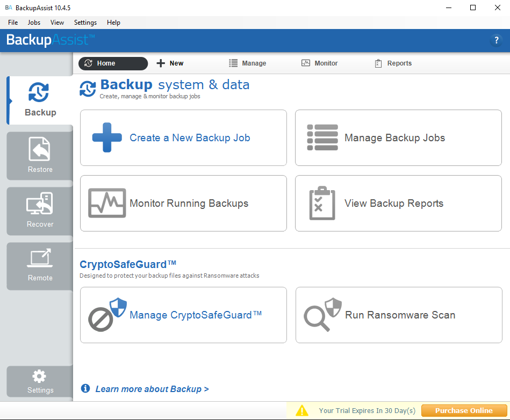Open the Jobs menu
The image size is (510, 420).
coord(34,23)
